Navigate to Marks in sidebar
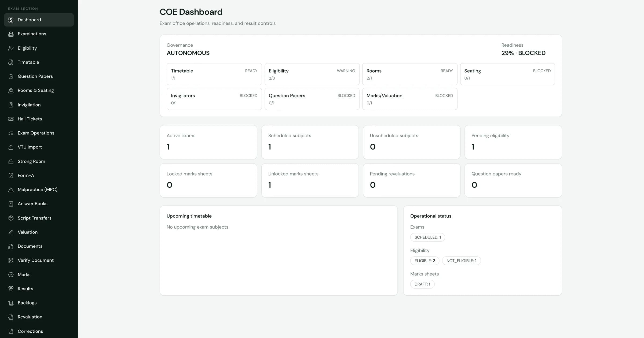The image size is (644, 338). click(39, 275)
